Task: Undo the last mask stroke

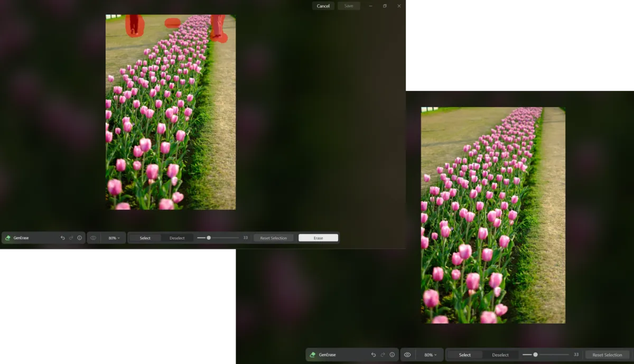Action: [63, 238]
